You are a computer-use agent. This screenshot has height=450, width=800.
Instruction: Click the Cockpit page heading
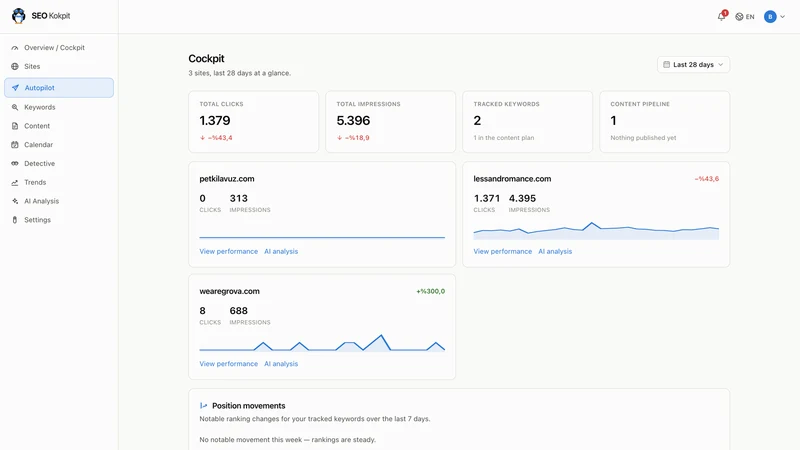(x=206, y=59)
